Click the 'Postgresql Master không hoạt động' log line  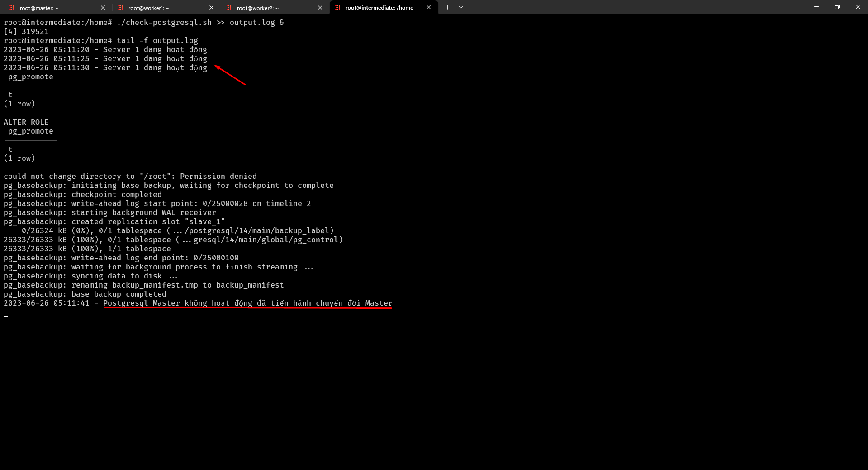coord(198,303)
